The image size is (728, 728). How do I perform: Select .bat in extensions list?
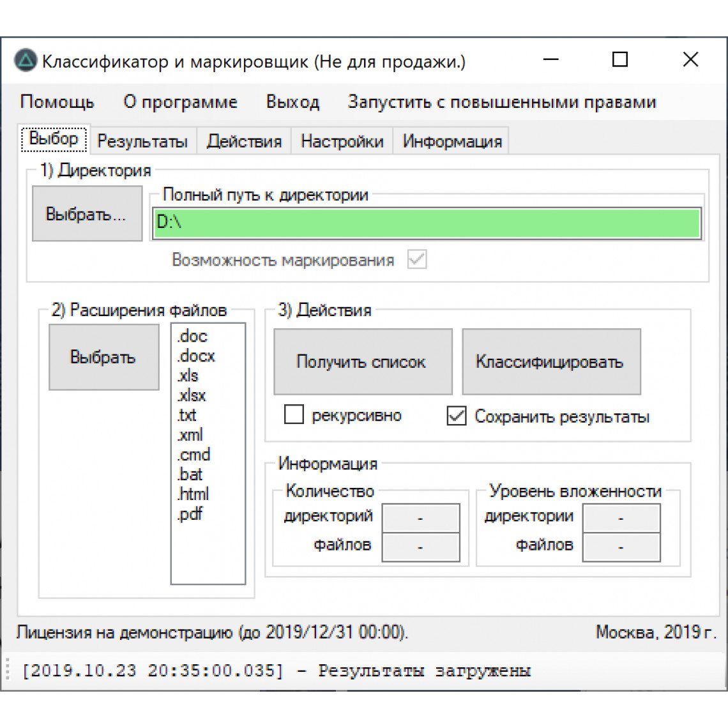[190, 474]
